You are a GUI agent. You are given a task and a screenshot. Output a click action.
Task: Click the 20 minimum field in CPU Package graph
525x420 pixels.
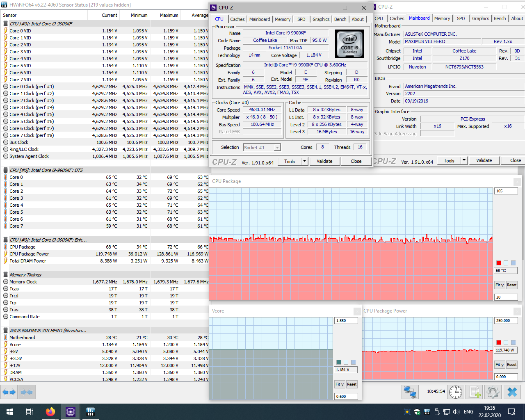(506, 297)
